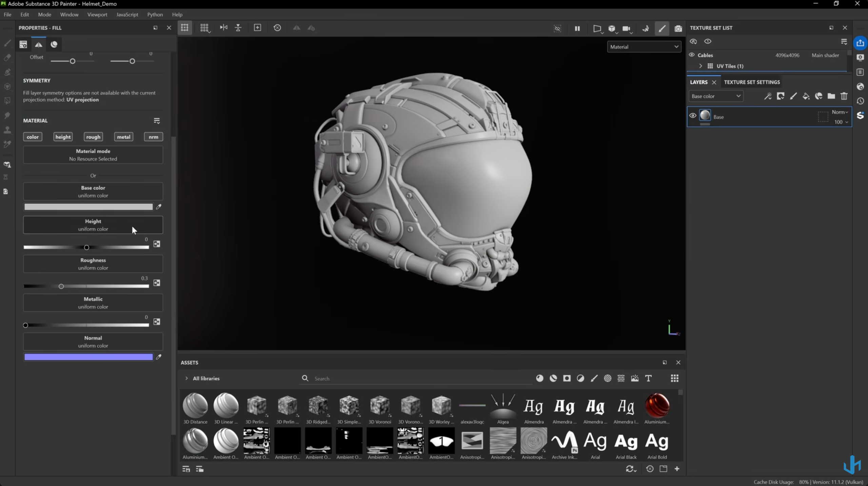868x486 pixels.
Task: Hide the Base layer visibility eye
Action: tap(693, 116)
